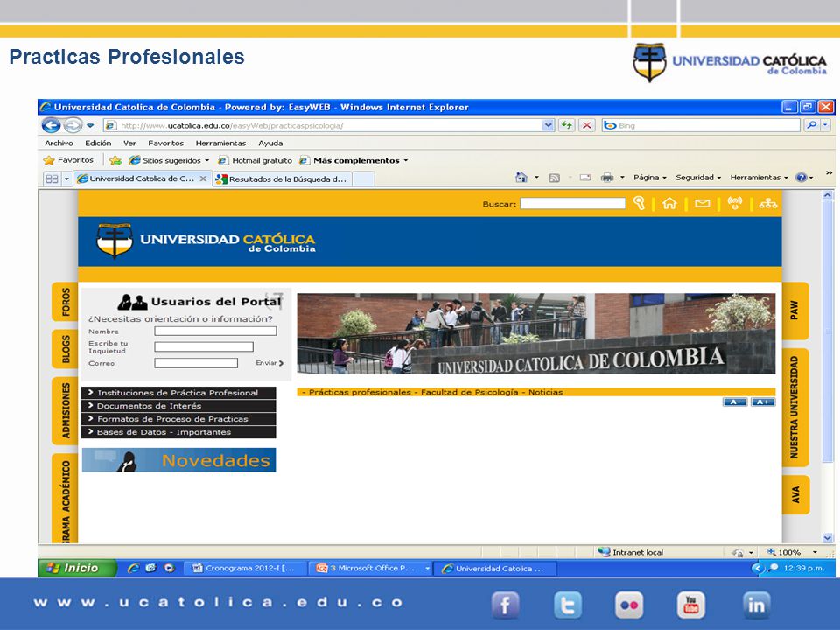Open the 100% zoom level dropdown

coord(815,552)
